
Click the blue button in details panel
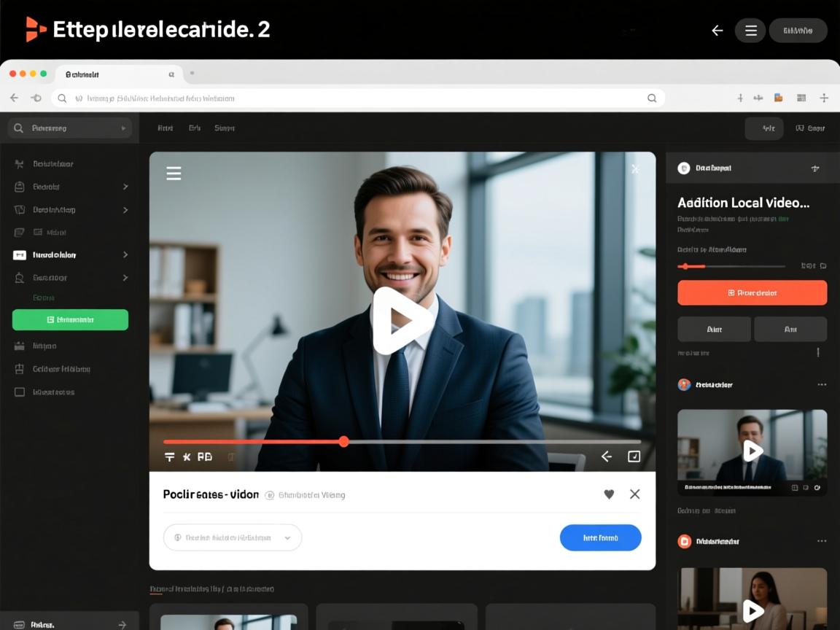click(600, 537)
